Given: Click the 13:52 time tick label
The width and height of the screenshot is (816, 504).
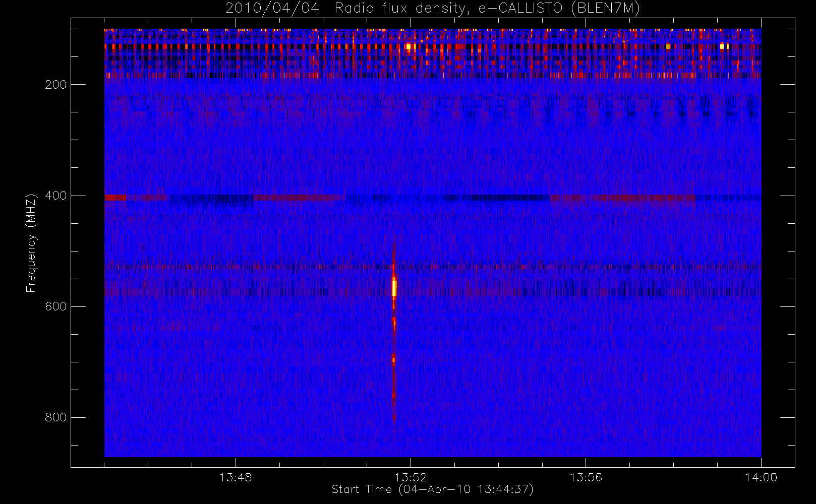Looking at the screenshot, I should point(411,477).
